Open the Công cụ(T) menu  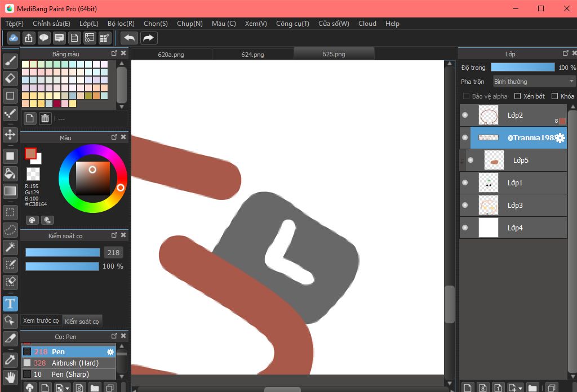coord(292,24)
